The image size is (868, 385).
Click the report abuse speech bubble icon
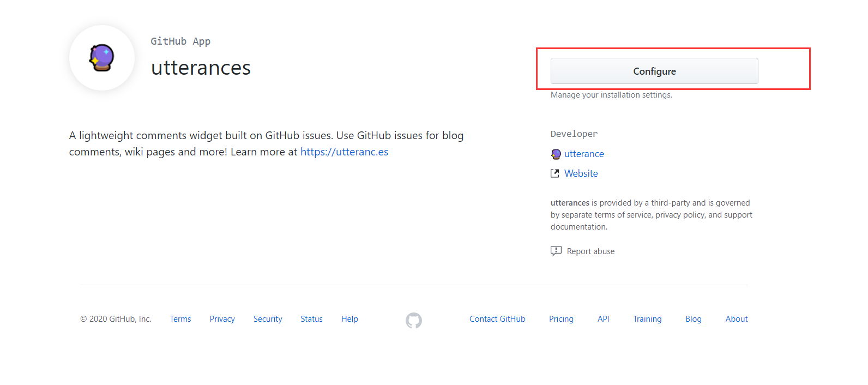point(556,251)
